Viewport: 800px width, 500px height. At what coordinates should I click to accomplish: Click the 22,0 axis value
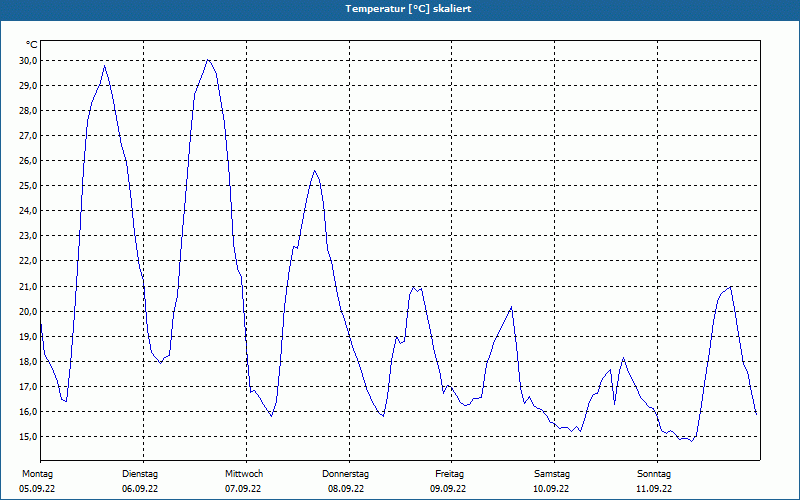tap(28, 261)
